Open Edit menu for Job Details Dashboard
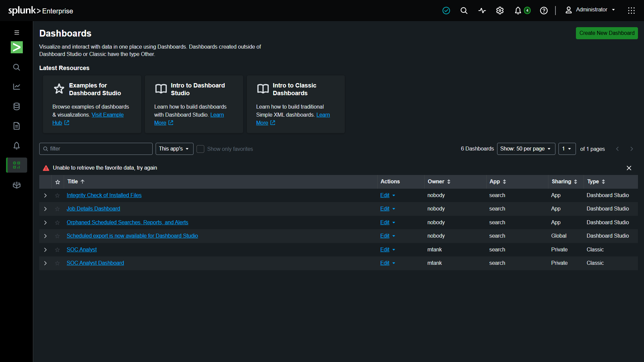 [x=388, y=209]
